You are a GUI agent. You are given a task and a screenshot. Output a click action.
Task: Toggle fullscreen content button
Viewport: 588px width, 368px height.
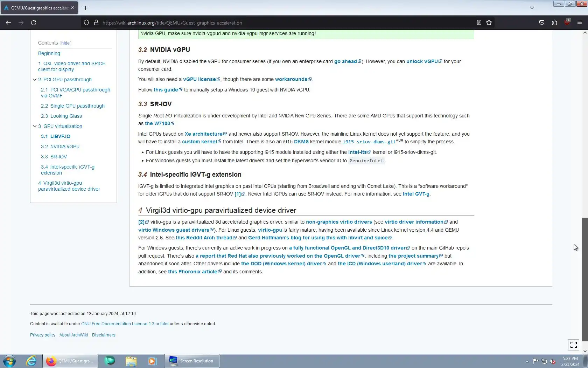[x=574, y=345]
